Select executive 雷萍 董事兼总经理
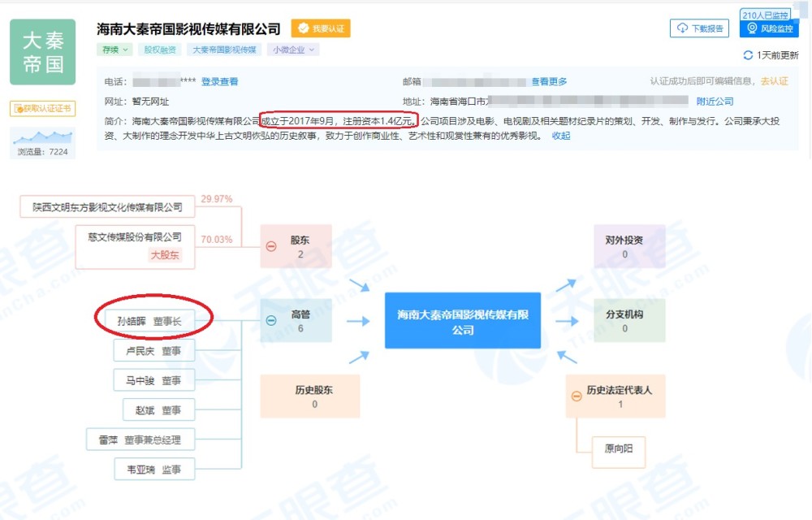The height and width of the screenshot is (520, 812). 140,440
